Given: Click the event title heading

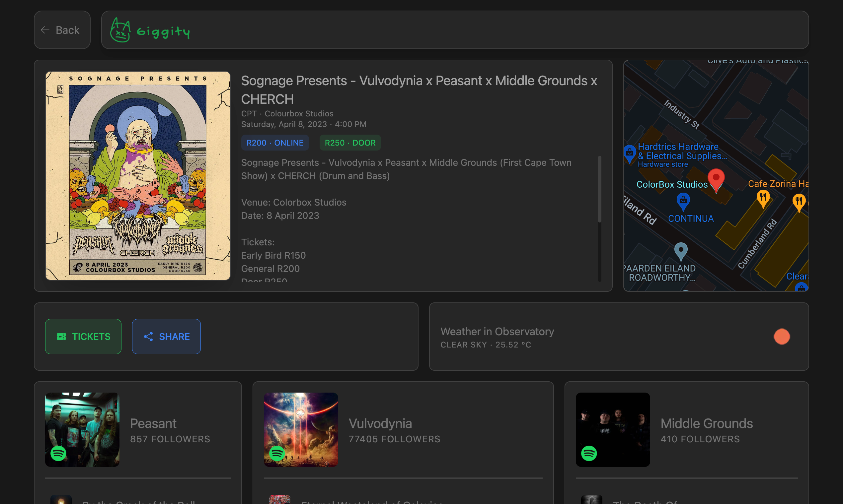Looking at the screenshot, I should tap(419, 90).
